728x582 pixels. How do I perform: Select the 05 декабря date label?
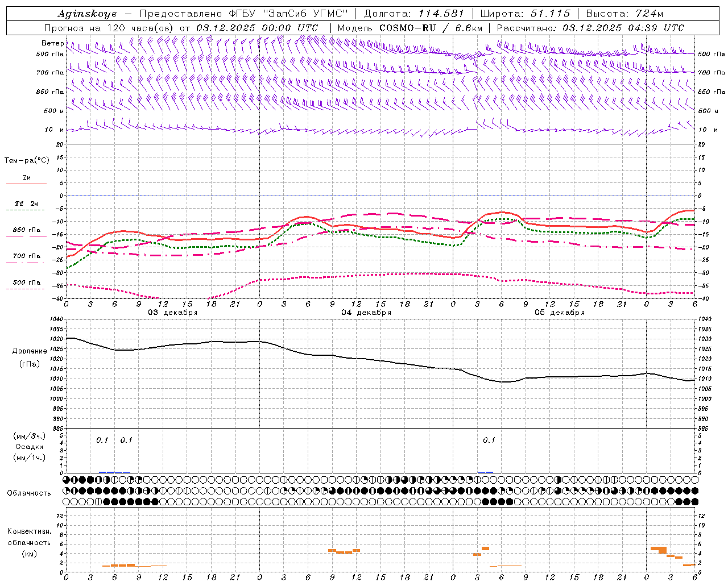coord(560,313)
